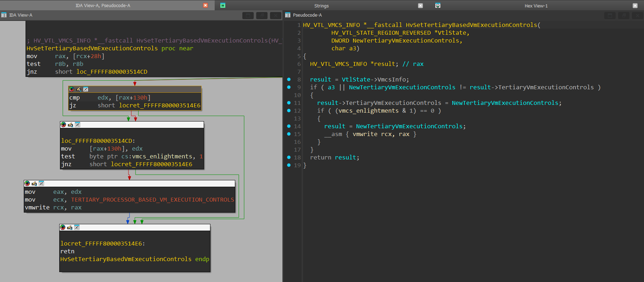Switch to the Strings tab
644x282 pixels.
(321, 6)
